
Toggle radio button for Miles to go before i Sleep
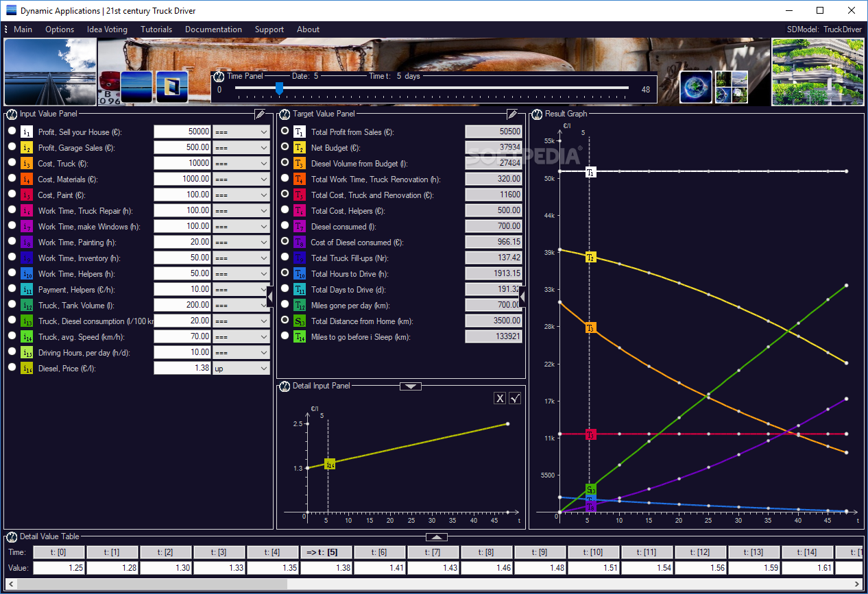pos(285,336)
